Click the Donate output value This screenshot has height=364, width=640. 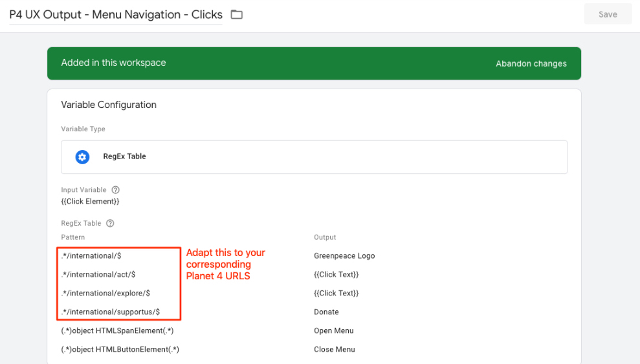326,312
